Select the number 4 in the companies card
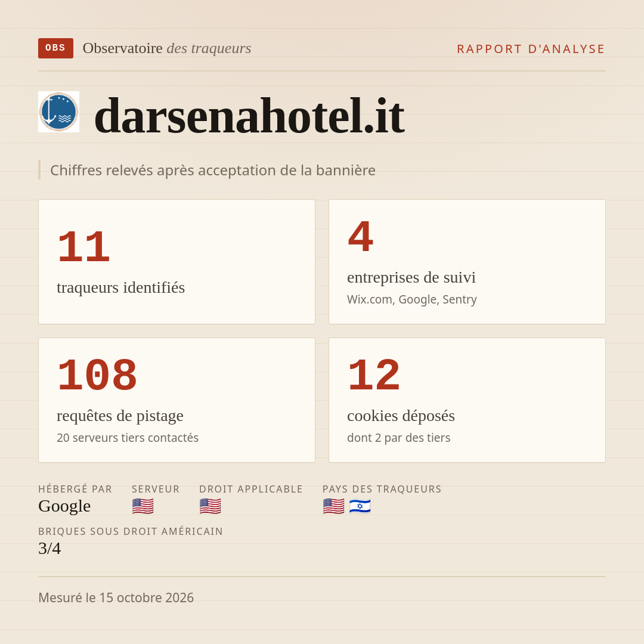Viewport: 644px width, 644px height. 360,237
